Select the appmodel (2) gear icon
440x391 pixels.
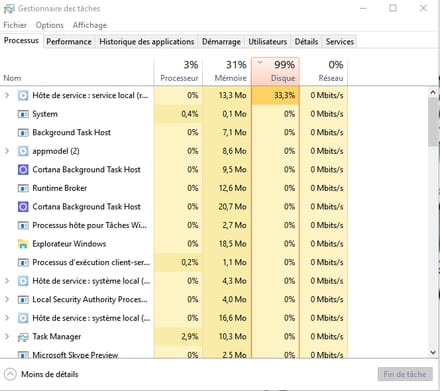(x=23, y=151)
